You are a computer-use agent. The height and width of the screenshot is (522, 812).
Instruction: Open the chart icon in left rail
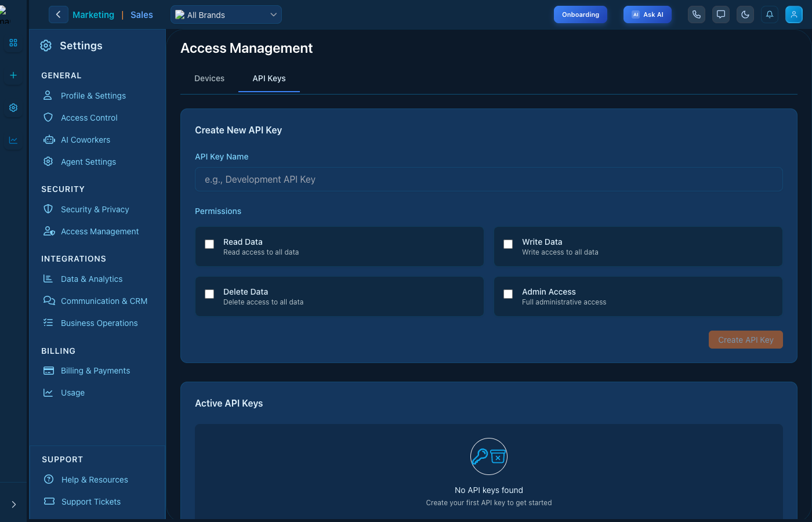(13, 140)
